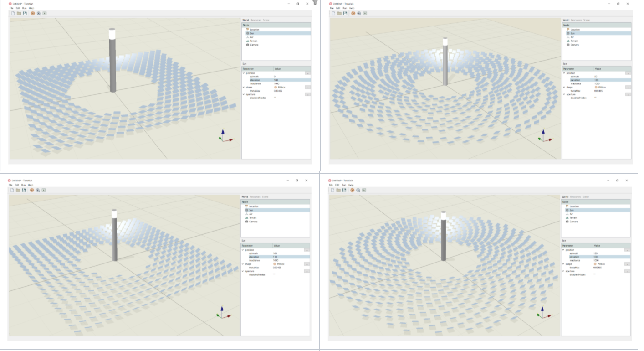Click Open folder icon in lower-right Tonatiuh window
Screen dimensions: 644x351
point(338,190)
